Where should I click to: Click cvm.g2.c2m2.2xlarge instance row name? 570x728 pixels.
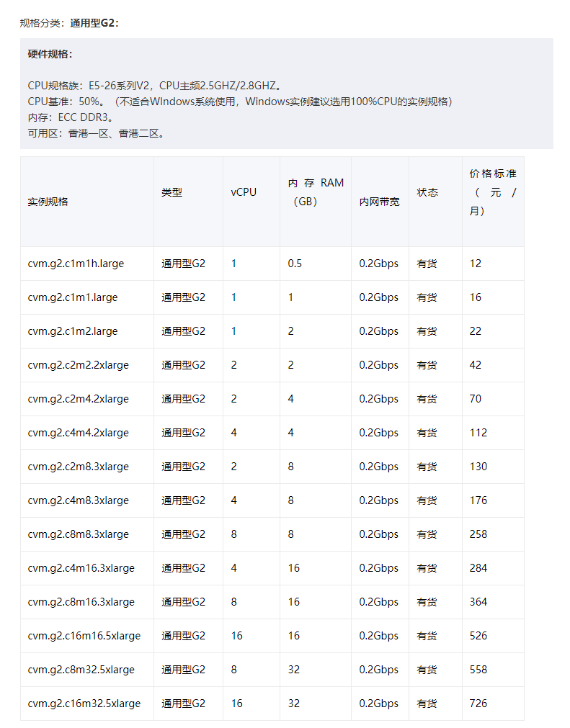pyautogui.click(x=78, y=365)
